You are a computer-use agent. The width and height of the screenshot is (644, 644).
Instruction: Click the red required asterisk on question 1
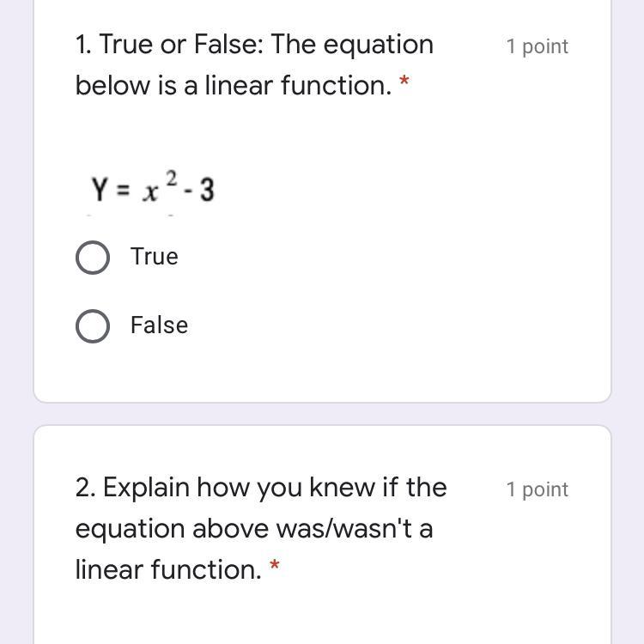(x=404, y=83)
